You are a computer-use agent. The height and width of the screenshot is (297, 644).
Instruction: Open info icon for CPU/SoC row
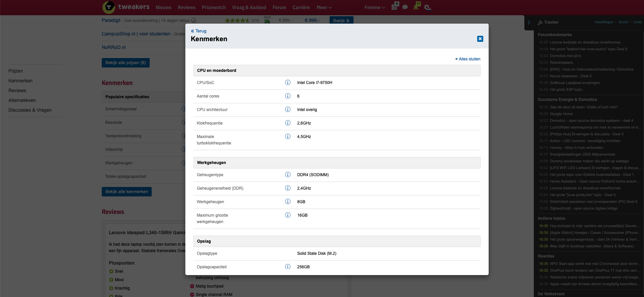coord(288,82)
